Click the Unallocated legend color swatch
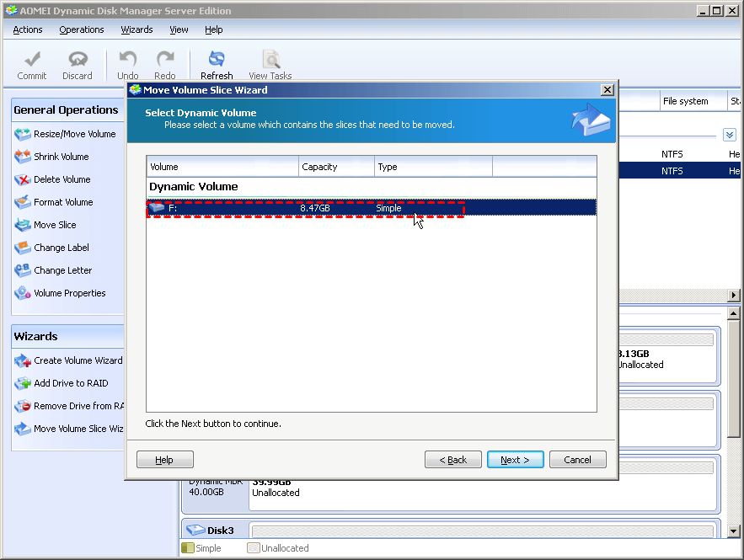 [x=254, y=548]
